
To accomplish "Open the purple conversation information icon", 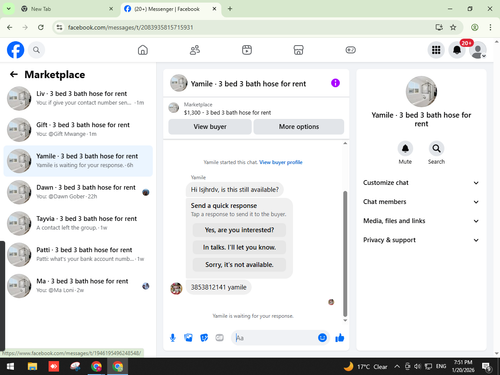I will (335, 83).
